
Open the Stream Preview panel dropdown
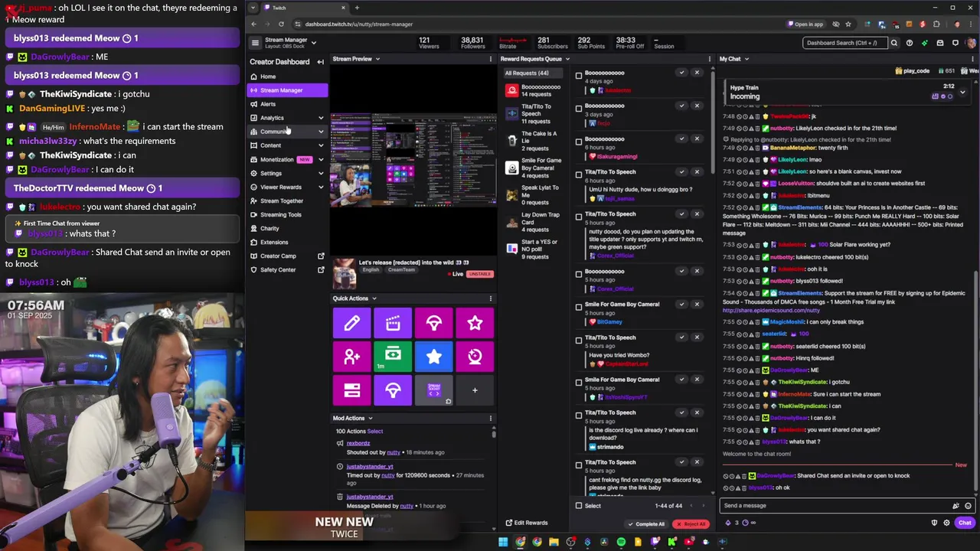tap(377, 59)
